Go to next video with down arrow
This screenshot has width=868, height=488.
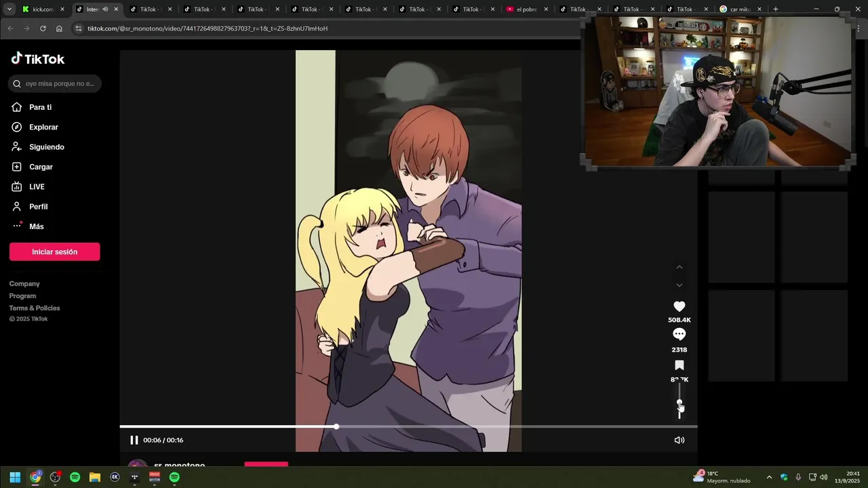[x=679, y=285]
